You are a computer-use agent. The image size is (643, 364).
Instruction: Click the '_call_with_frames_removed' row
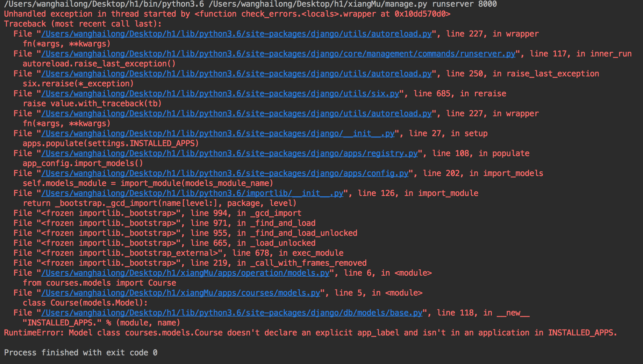click(x=190, y=263)
